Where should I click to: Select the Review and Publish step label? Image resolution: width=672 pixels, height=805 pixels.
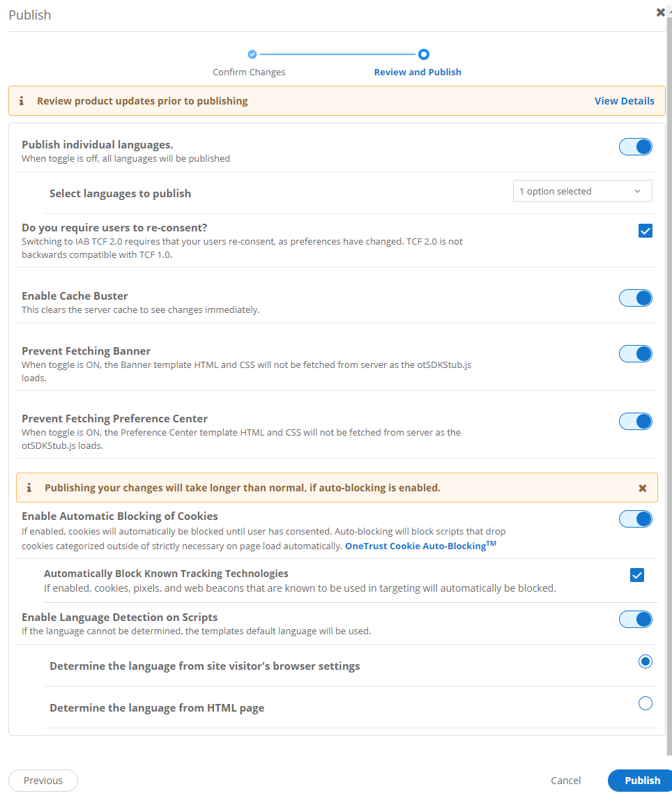click(418, 72)
